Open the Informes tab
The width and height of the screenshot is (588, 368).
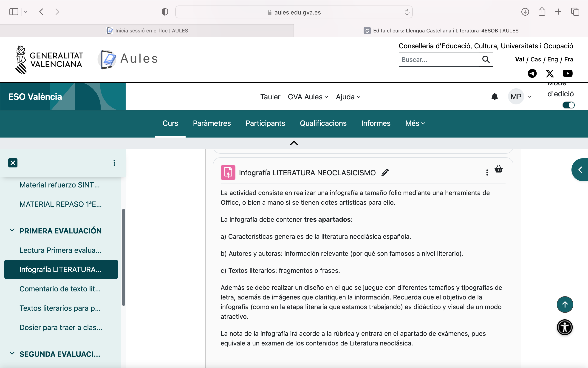click(376, 124)
